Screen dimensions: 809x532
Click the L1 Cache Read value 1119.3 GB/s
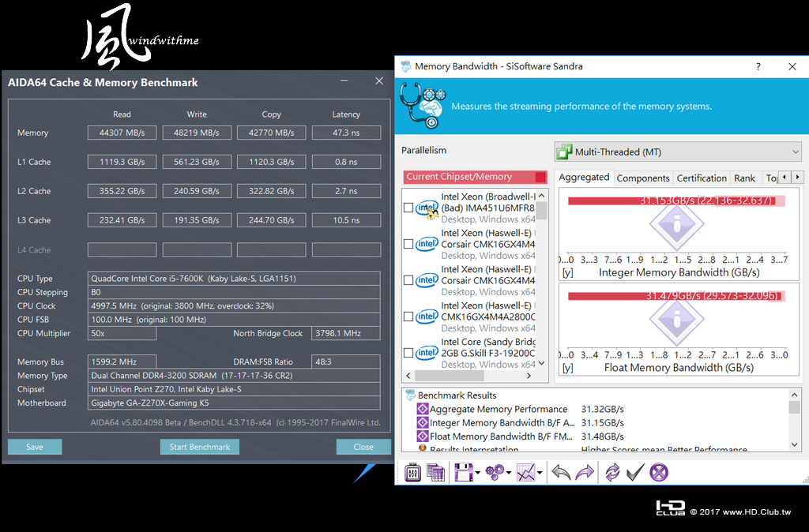pos(122,162)
